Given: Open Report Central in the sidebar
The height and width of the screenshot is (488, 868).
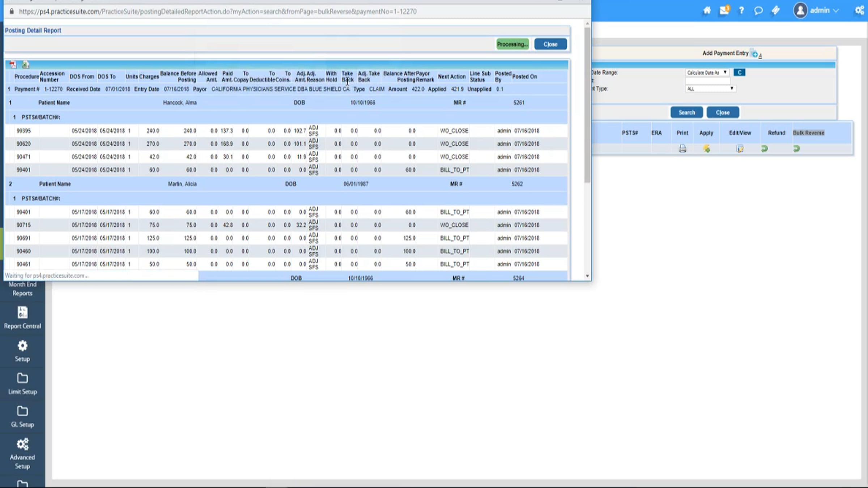Looking at the screenshot, I should point(22,318).
